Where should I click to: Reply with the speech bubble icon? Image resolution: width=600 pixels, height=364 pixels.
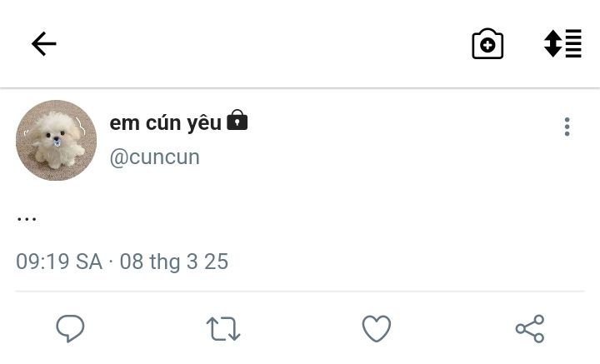coord(70,328)
